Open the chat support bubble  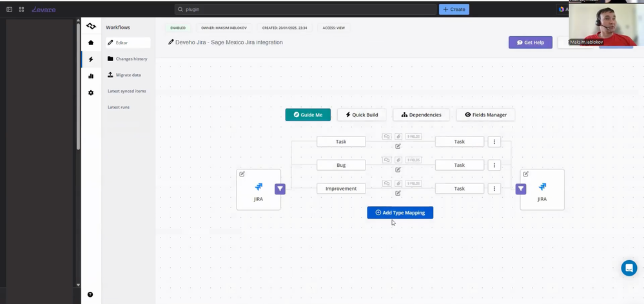click(x=629, y=268)
